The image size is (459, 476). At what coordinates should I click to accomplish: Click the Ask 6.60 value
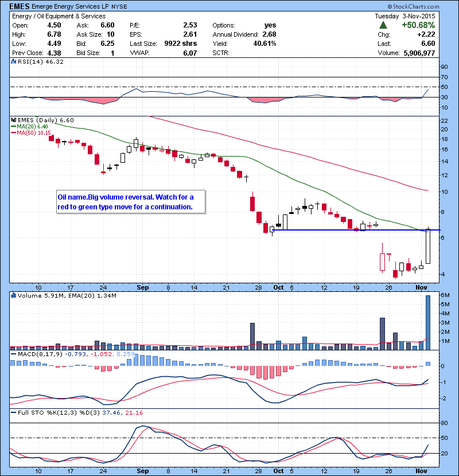(107, 25)
